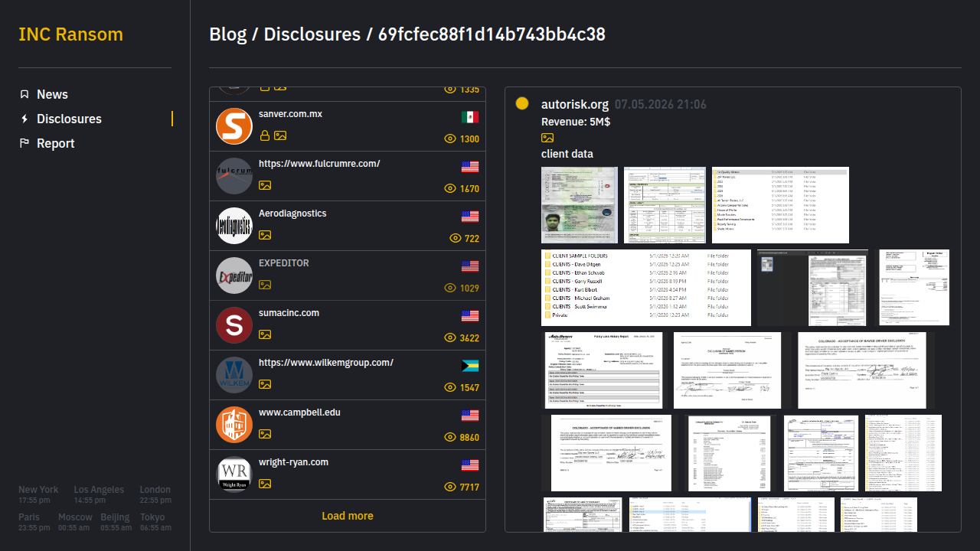980x551 pixels.
Task: Click the image icon under Aerodiagnostics
Action: (x=265, y=235)
